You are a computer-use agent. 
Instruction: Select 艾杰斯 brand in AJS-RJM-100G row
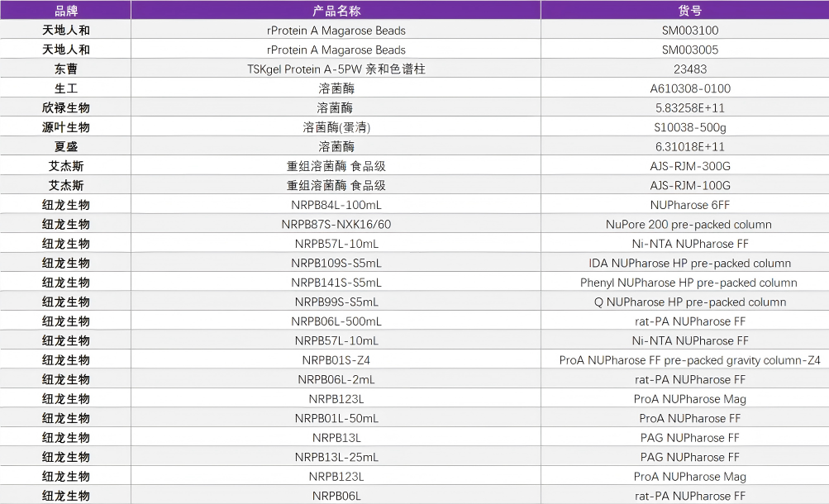tap(65, 185)
